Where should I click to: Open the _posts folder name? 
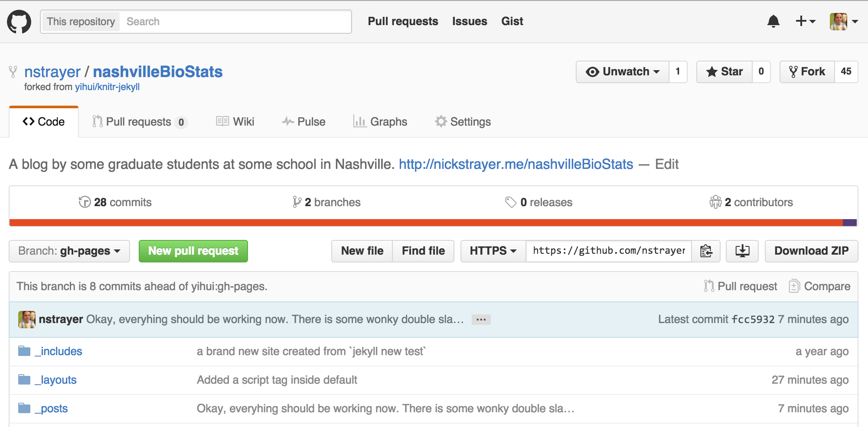51,408
